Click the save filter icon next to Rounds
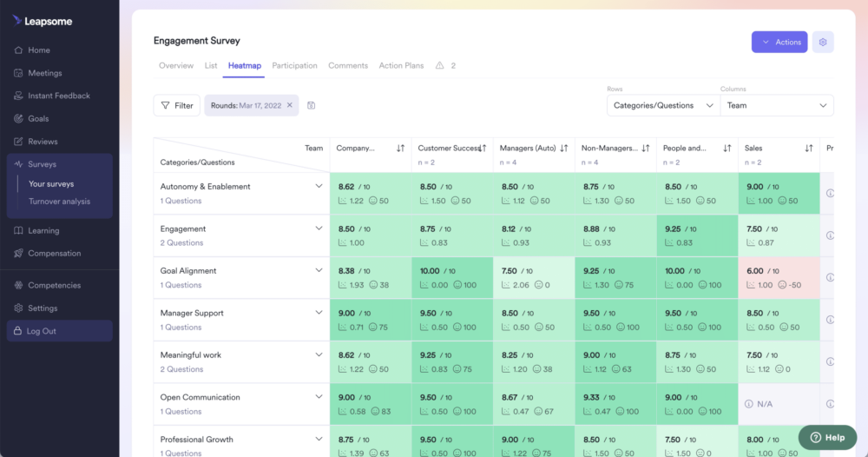This screenshot has width=868, height=457. [312, 105]
